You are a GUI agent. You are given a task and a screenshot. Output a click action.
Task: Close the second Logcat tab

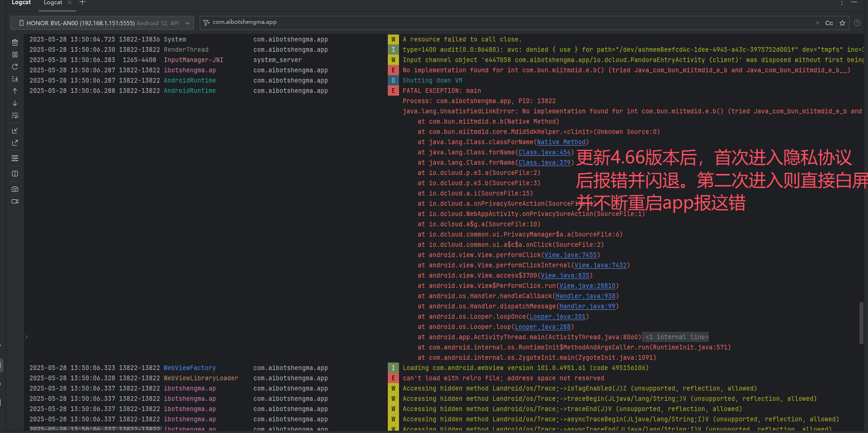[x=70, y=3]
